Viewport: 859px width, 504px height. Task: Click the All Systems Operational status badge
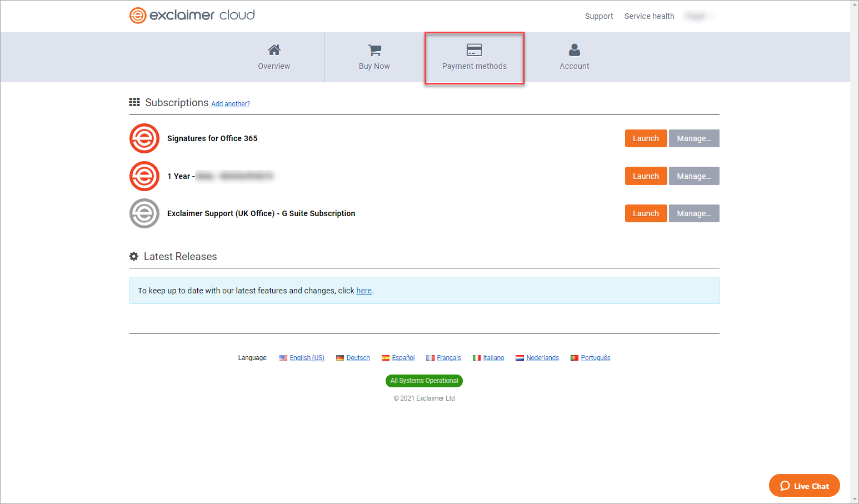424,381
